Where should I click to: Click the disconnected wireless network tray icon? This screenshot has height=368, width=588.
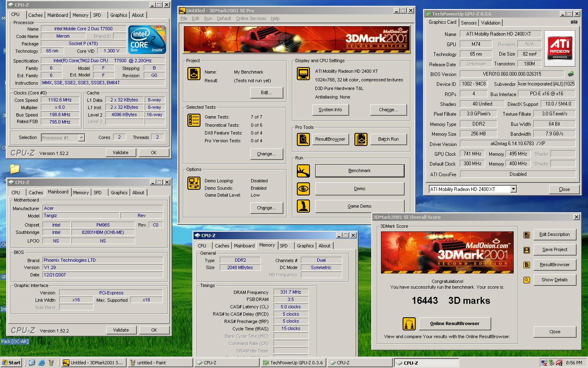[544, 363]
